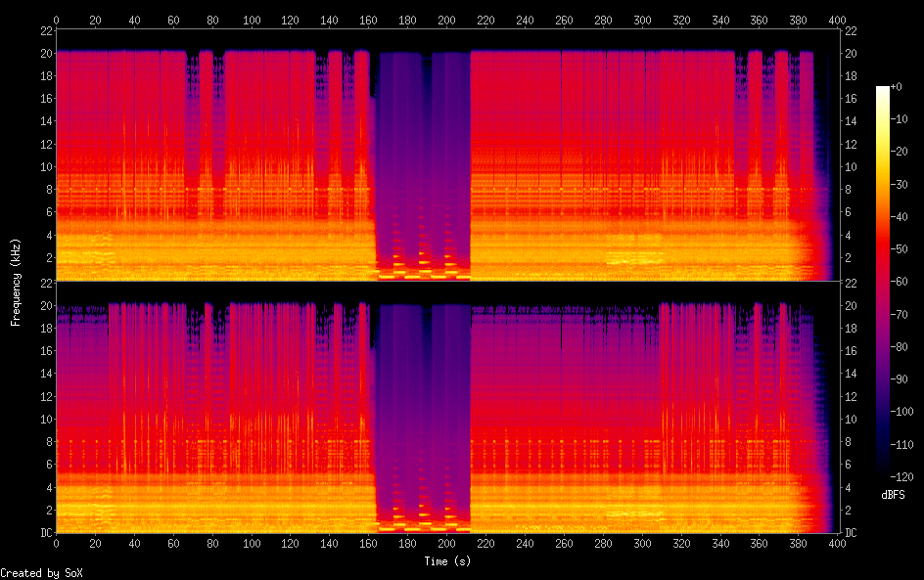Click the 20 kHz label right of upper channel
This screenshot has height=580, width=924.
[850, 53]
